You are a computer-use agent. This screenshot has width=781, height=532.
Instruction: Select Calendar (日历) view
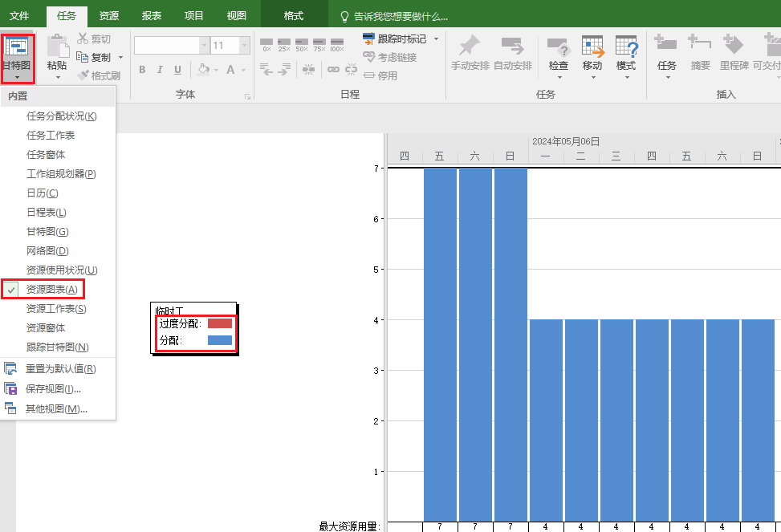point(59,193)
